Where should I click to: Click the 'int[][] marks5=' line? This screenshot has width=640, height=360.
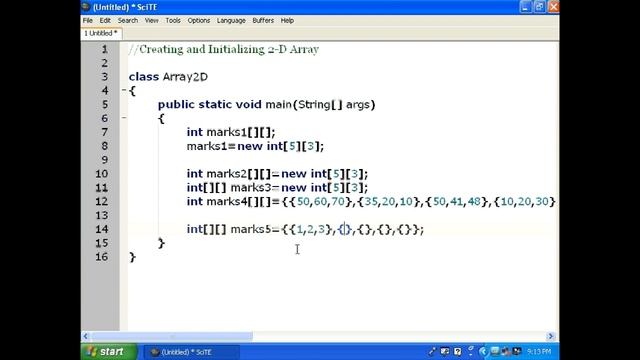click(305, 229)
